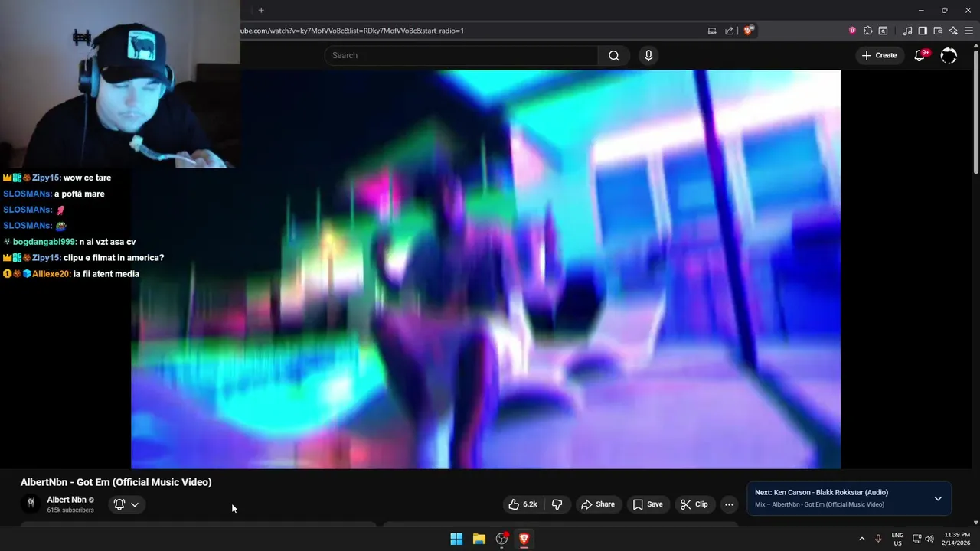980x551 pixels.
Task: Click chat message 'wow ce tare'
Action: coord(87,178)
